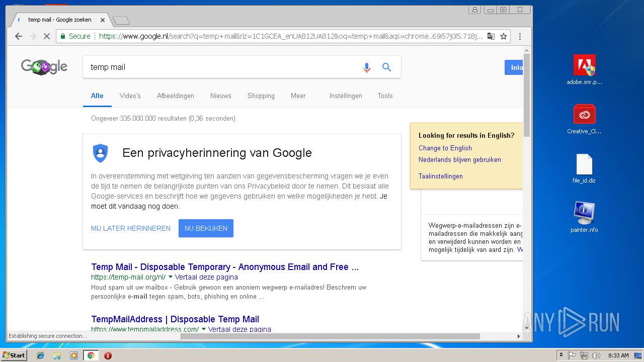Click the Chrome taskbar button
This screenshot has width=644, height=362.
coord(91,355)
